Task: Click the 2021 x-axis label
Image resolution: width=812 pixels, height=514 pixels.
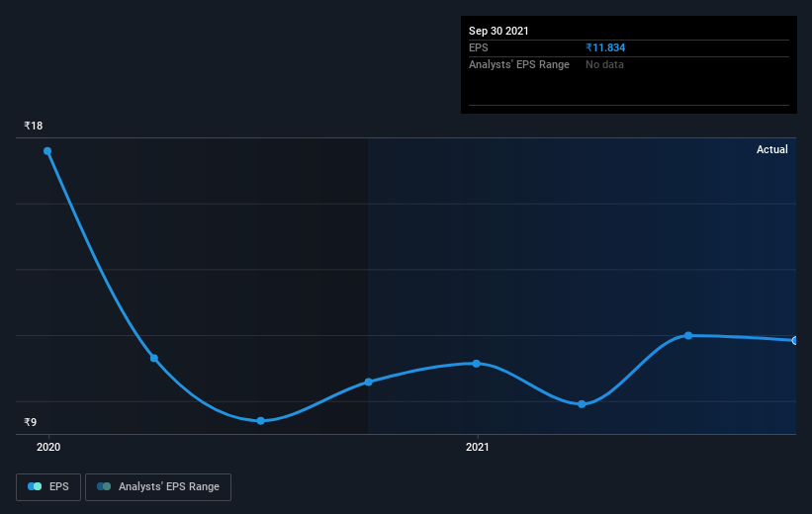Action: tap(478, 447)
